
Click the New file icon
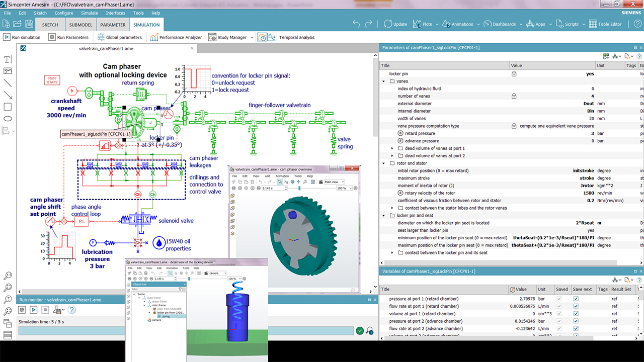(x=6, y=24)
